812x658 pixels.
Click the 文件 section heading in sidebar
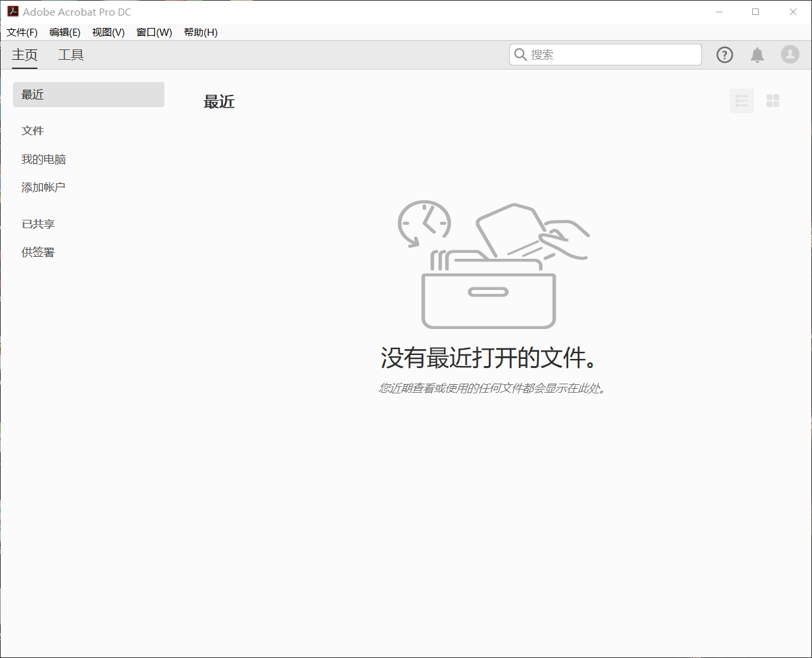(x=33, y=131)
